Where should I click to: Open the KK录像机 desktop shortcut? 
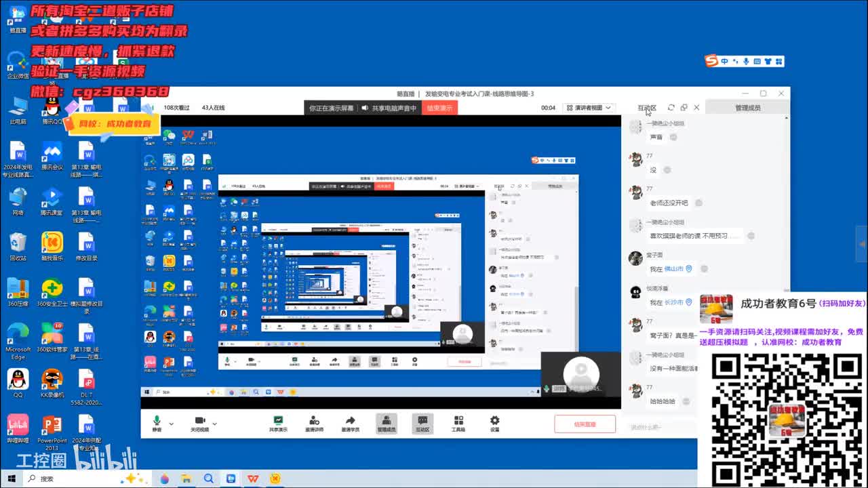pyautogui.click(x=52, y=384)
